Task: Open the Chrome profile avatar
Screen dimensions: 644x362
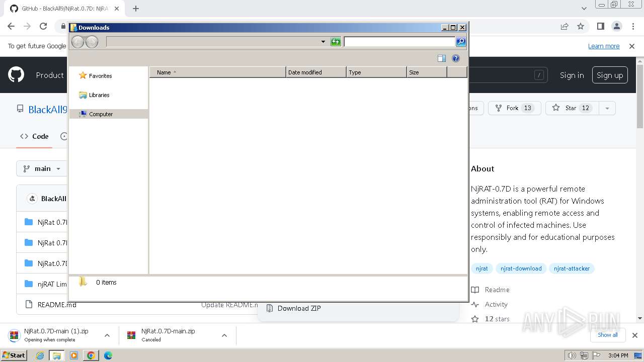Action: [x=617, y=26]
